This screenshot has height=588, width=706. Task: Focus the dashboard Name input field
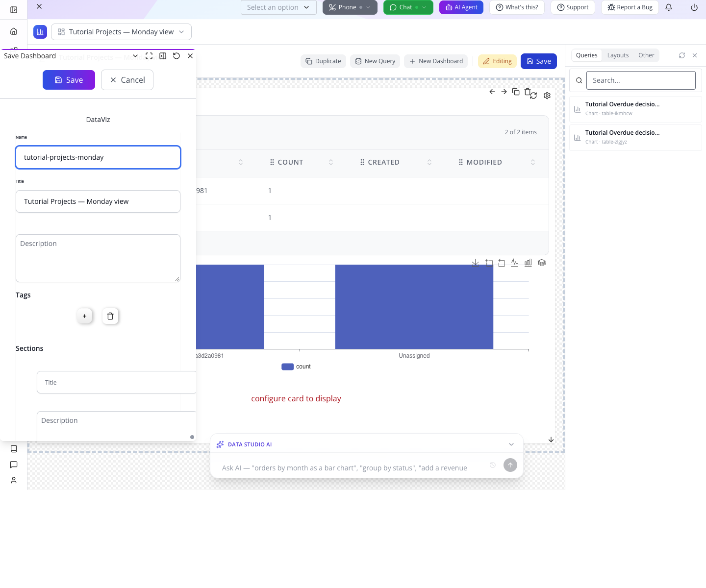98,157
